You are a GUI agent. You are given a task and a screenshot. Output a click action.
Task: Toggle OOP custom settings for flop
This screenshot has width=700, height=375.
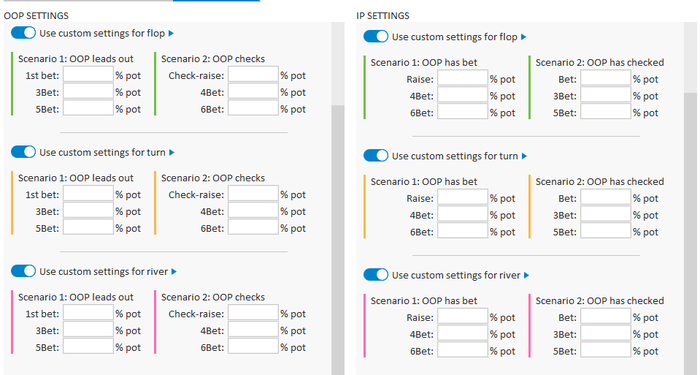point(23,33)
